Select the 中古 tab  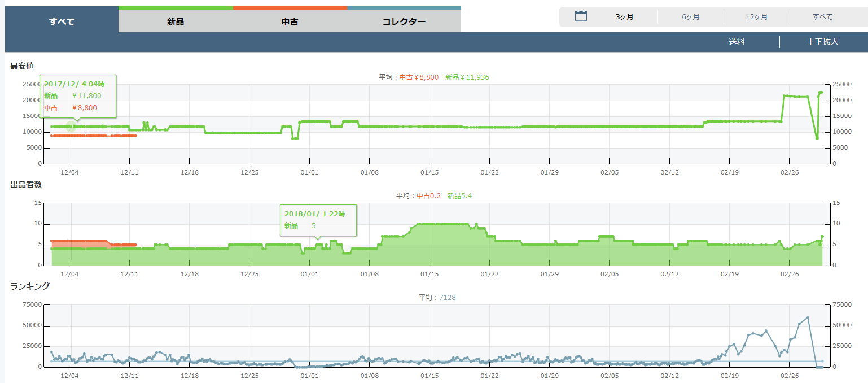pyautogui.click(x=290, y=22)
